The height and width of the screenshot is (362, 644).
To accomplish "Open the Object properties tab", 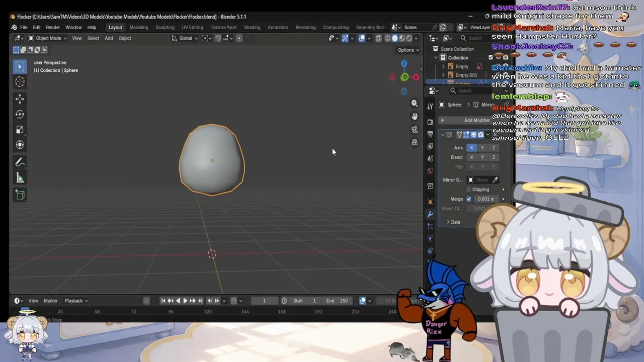I will [430, 202].
